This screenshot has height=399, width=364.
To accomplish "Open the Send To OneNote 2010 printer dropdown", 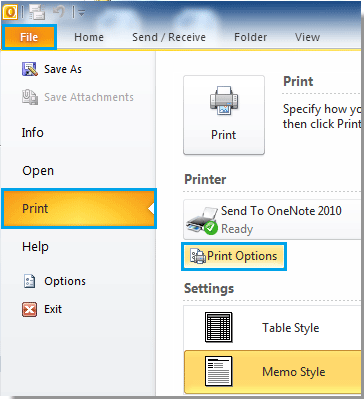I will coord(272,220).
